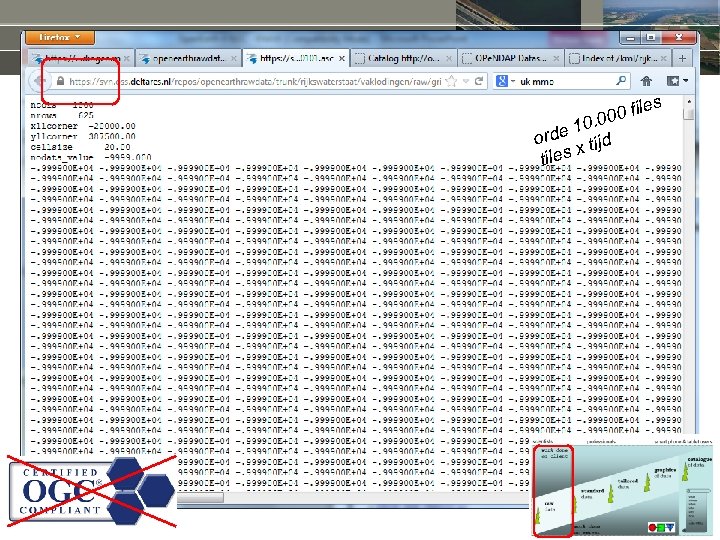720x540 pixels.
Task: Click the padlock site identity icon
Action: pyautogui.click(x=60, y=81)
